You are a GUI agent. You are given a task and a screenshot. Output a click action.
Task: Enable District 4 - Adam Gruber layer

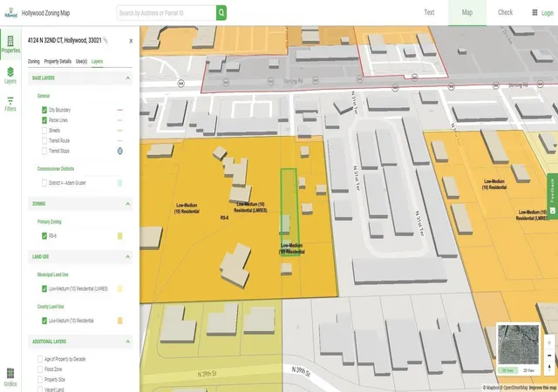pos(44,183)
